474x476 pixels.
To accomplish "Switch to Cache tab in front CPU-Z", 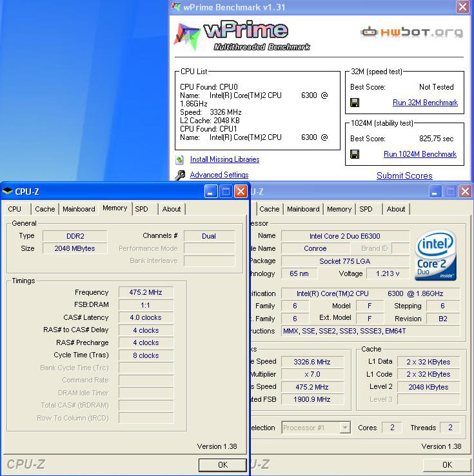I will coord(45,209).
